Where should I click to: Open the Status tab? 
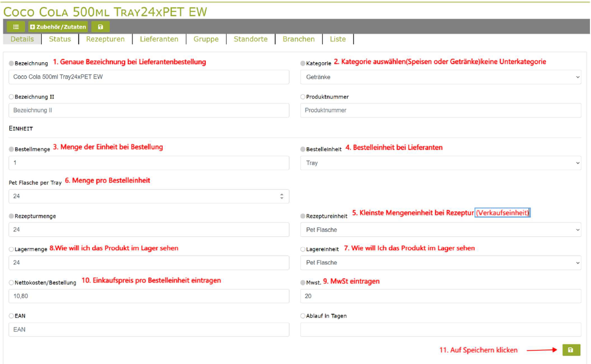point(60,39)
